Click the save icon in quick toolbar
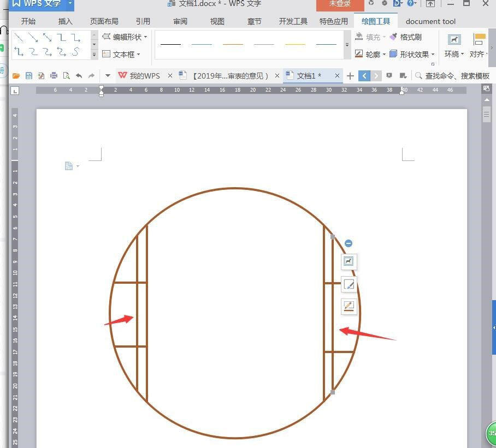 29,76
